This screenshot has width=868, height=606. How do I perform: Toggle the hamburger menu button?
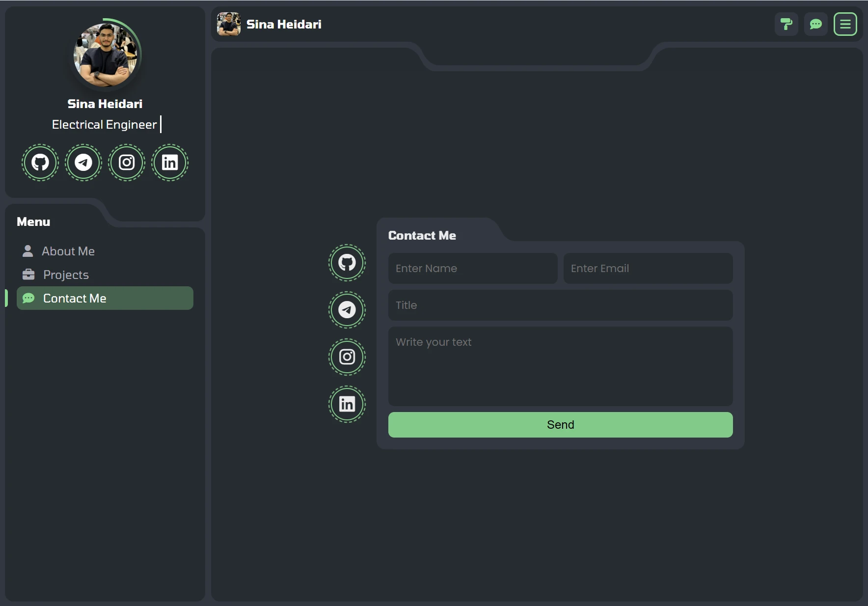click(845, 24)
